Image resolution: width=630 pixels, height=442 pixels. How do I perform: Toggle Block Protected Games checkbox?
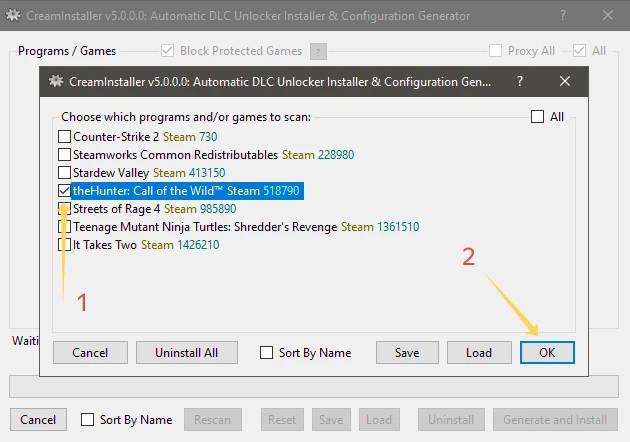coord(167,51)
